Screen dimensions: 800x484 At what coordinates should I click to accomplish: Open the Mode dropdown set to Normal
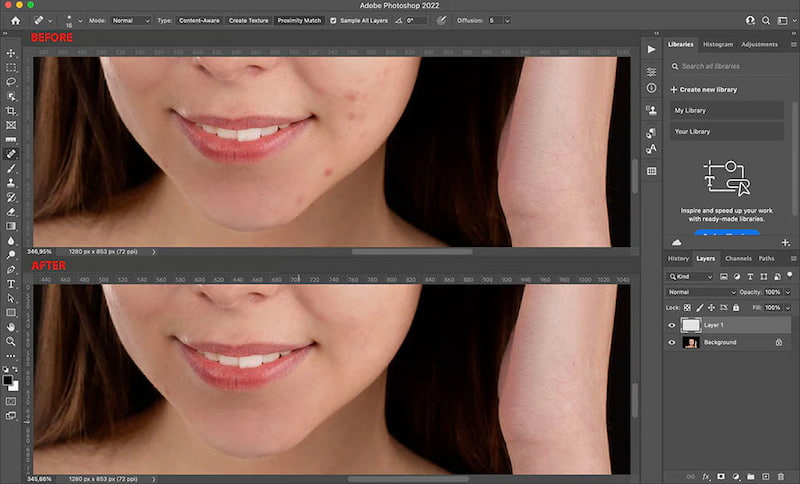click(x=131, y=20)
